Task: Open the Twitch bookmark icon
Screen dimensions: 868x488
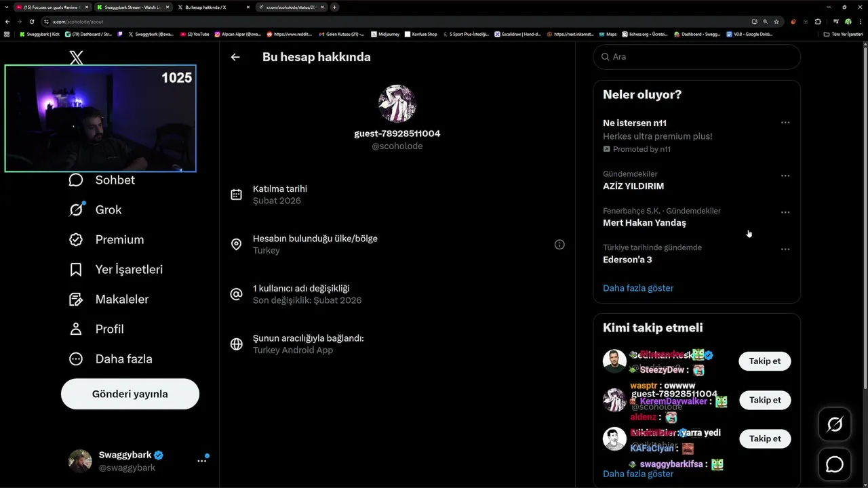Action: (x=121, y=34)
